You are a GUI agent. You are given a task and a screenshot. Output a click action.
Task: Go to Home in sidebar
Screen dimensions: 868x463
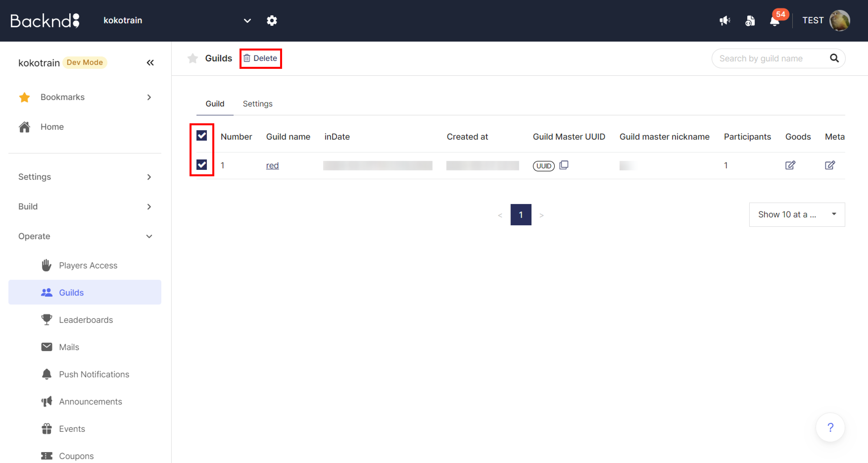pos(85,127)
